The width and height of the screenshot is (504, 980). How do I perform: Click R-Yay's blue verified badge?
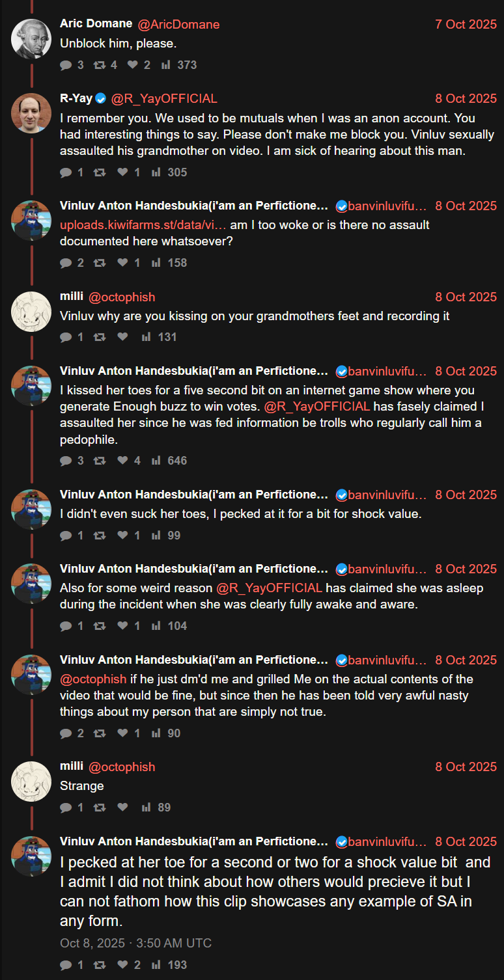pyautogui.click(x=101, y=99)
